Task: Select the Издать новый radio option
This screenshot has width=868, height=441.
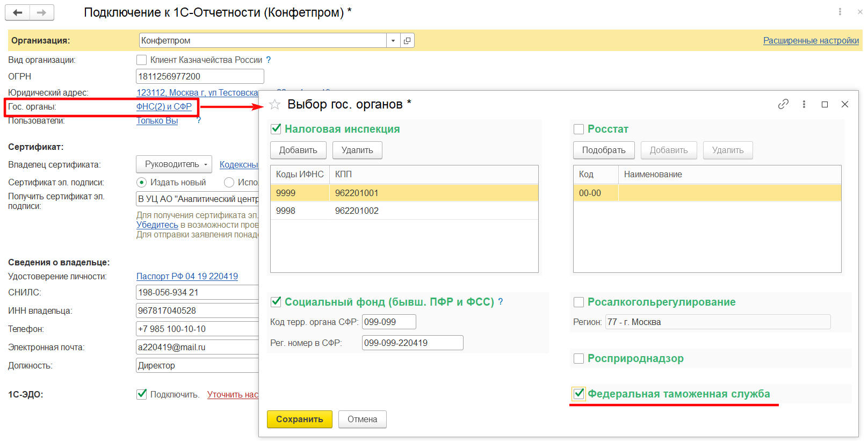Action: tap(142, 182)
